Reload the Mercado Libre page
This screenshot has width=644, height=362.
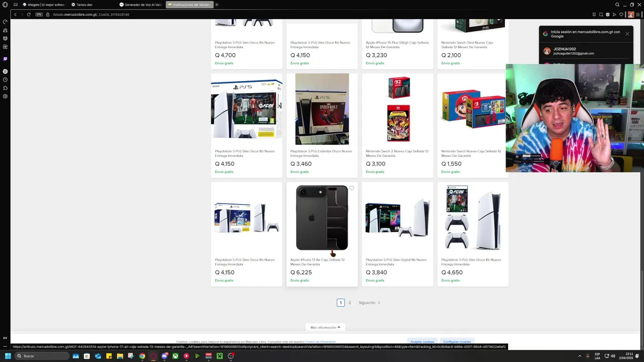(x=29, y=15)
